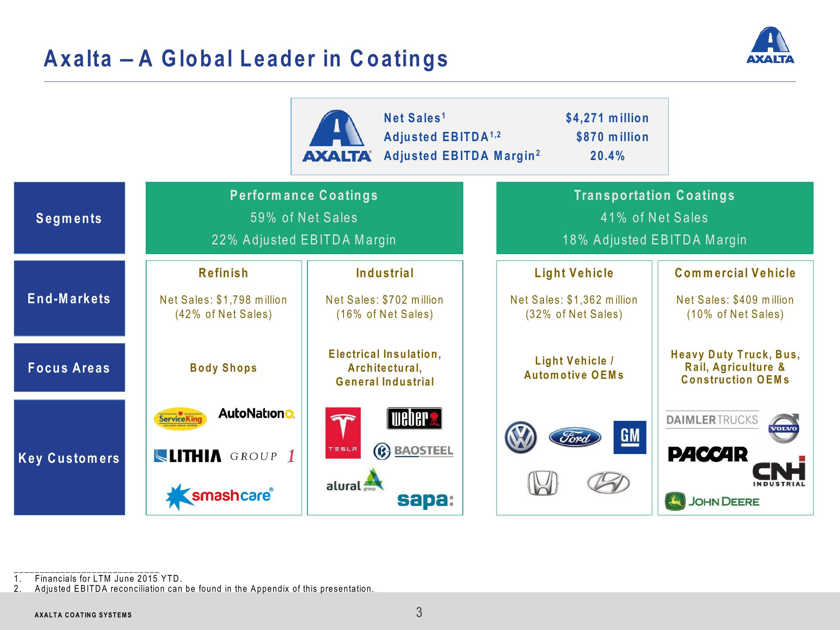Click 'AXALTA COATING SYSTEMS' footer text
Screen dimensions: 840x630
point(83,615)
